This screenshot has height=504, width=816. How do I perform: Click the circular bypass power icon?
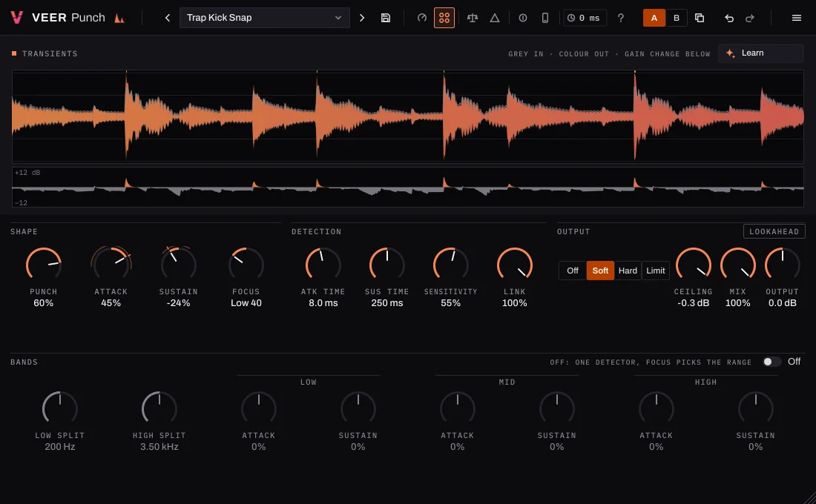coord(523,18)
